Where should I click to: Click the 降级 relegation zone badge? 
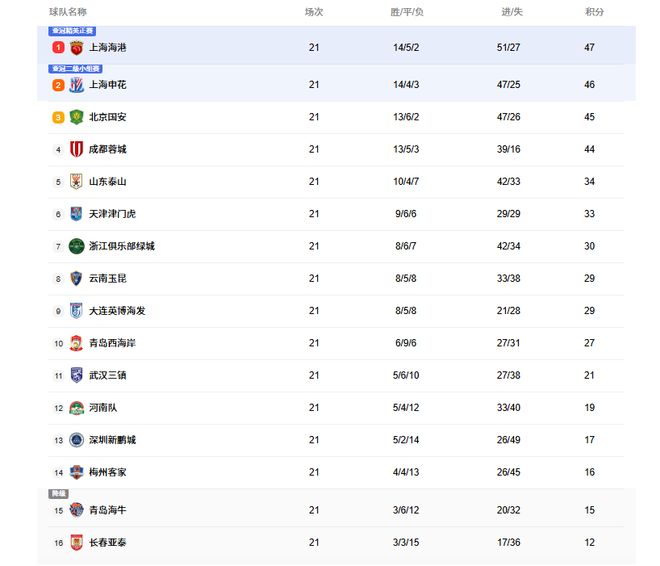click(58, 494)
